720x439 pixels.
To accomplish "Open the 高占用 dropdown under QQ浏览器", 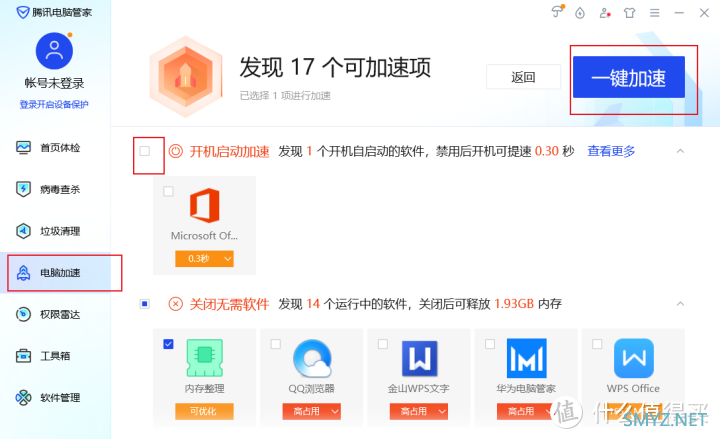I will pyautogui.click(x=312, y=411).
